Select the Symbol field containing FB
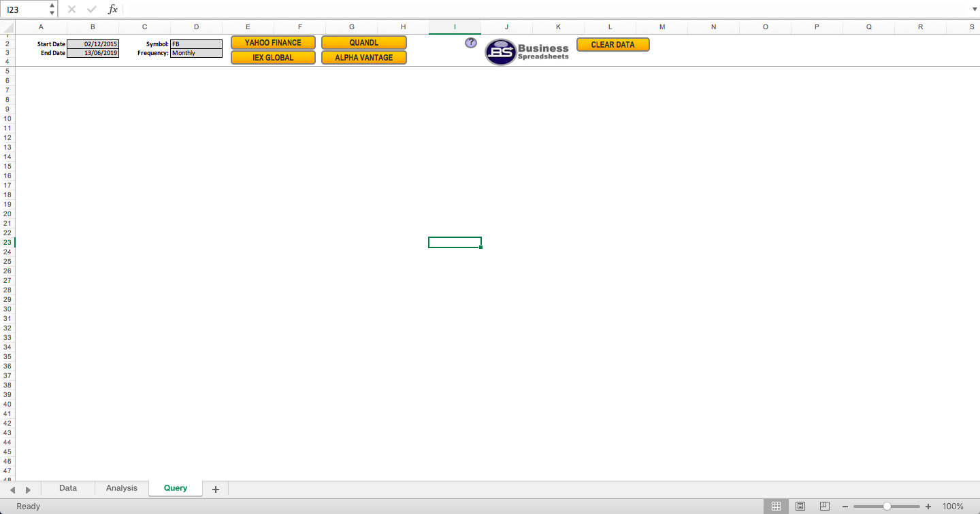The image size is (980, 514). click(196, 44)
